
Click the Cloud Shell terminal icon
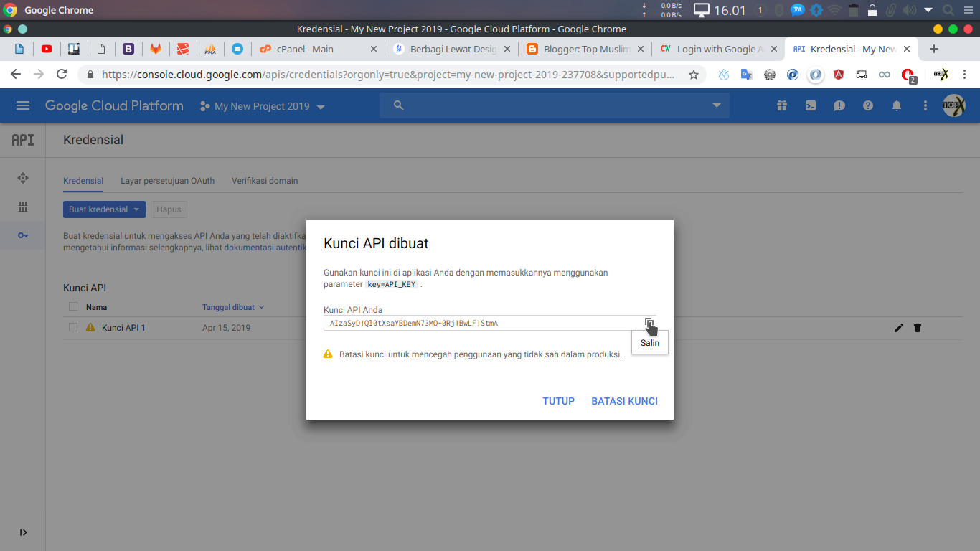click(x=811, y=106)
